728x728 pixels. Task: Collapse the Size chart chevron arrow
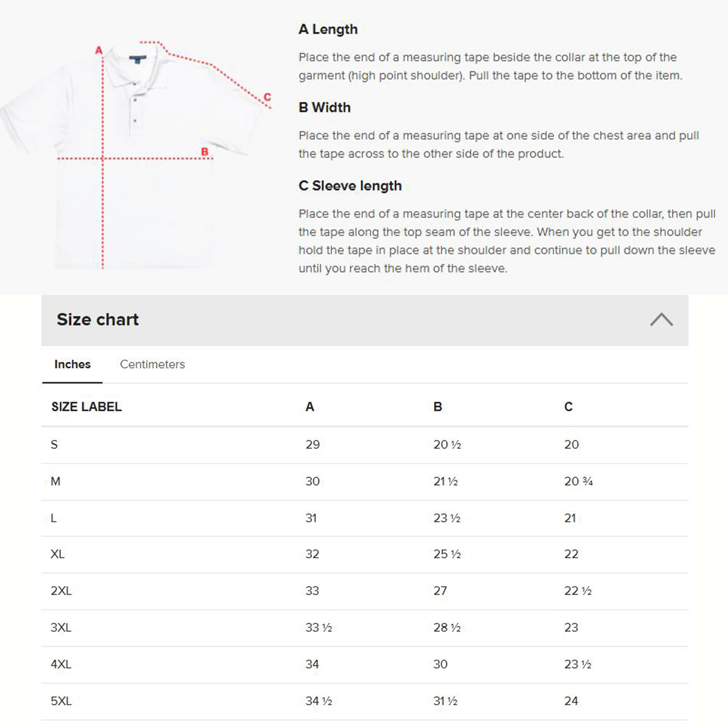coord(661,319)
